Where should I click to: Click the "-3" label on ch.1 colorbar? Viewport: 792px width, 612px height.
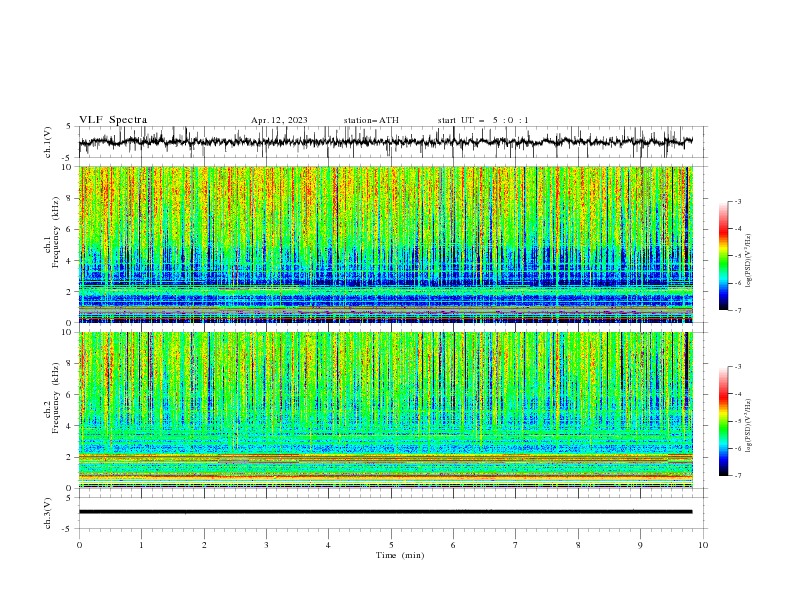(738, 201)
